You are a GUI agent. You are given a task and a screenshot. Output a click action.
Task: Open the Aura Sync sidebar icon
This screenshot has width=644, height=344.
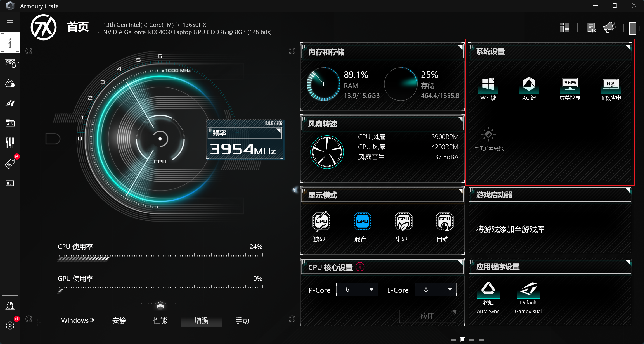coord(10,83)
